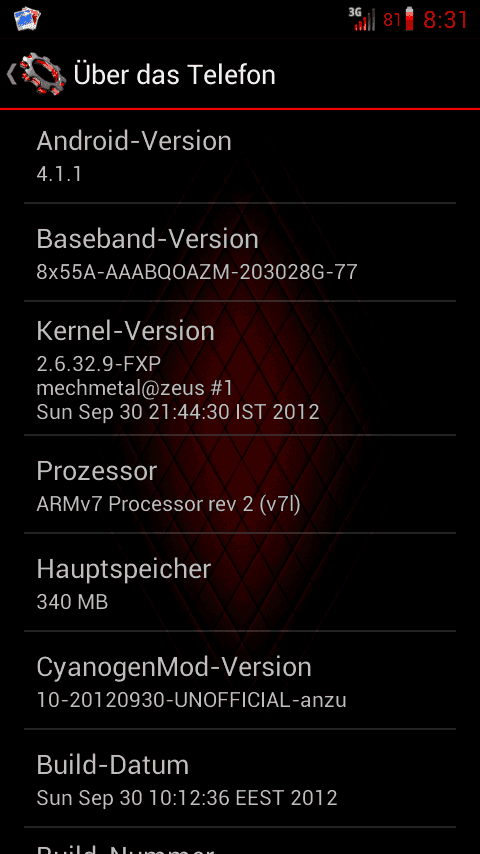Tap the 8:31 clock in status bar
The image size is (480, 854).
(446, 20)
